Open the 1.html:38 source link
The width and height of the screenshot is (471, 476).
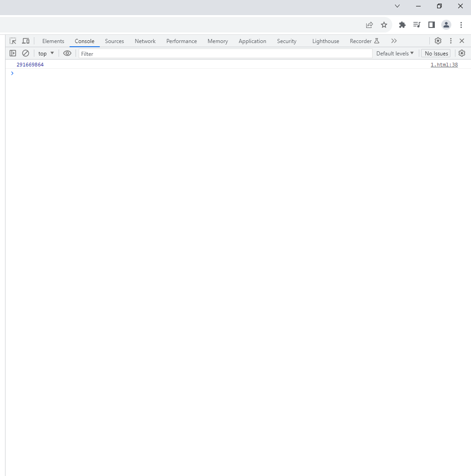coord(444,65)
